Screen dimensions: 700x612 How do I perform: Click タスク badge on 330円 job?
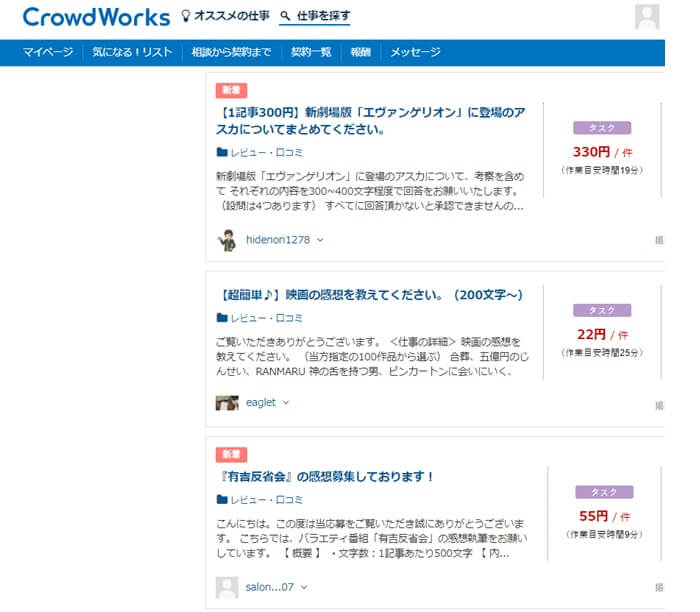coord(601,128)
